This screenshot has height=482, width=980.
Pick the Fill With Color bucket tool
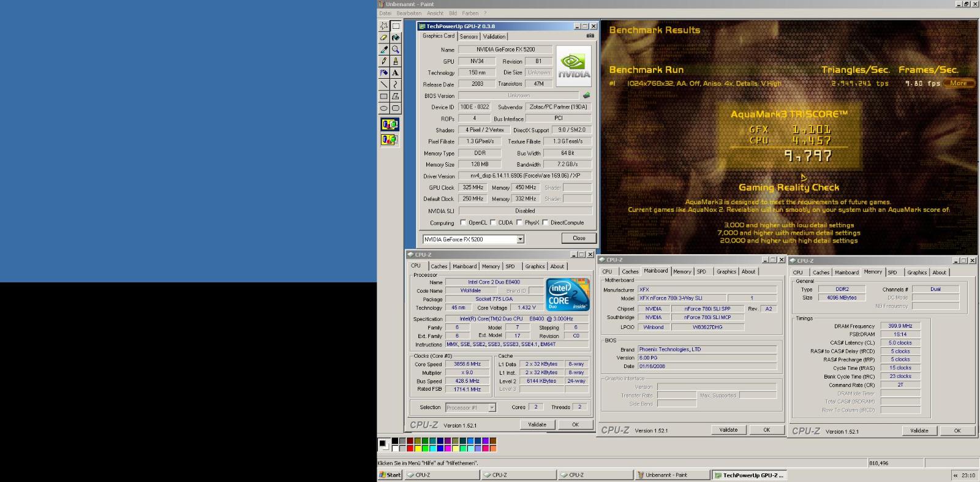(396, 37)
